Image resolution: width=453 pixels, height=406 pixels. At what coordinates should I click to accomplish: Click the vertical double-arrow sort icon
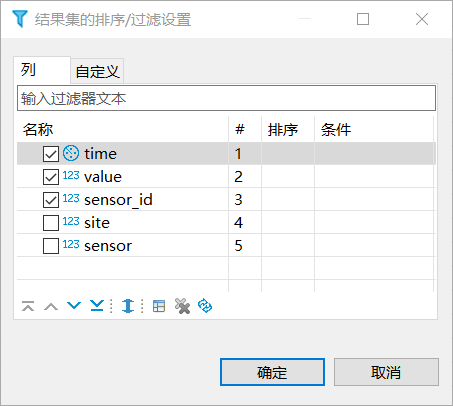pyautogui.click(x=128, y=306)
